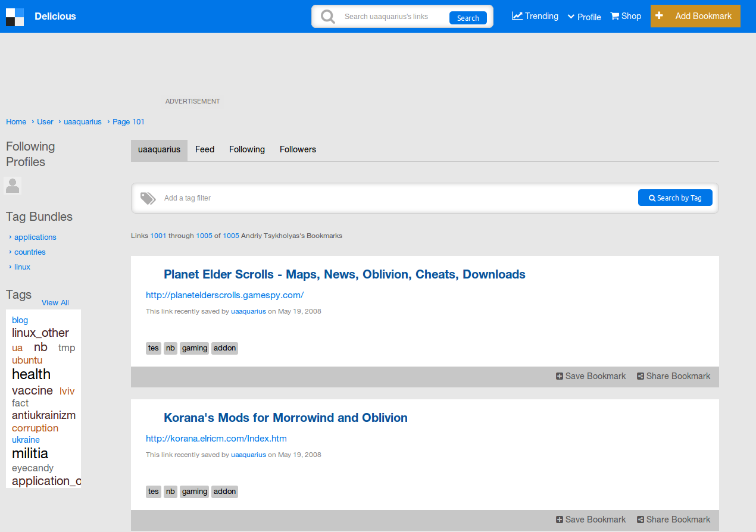This screenshot has width=756, height=532.
Task: Select the health tag
Action: tap(31, 374)
